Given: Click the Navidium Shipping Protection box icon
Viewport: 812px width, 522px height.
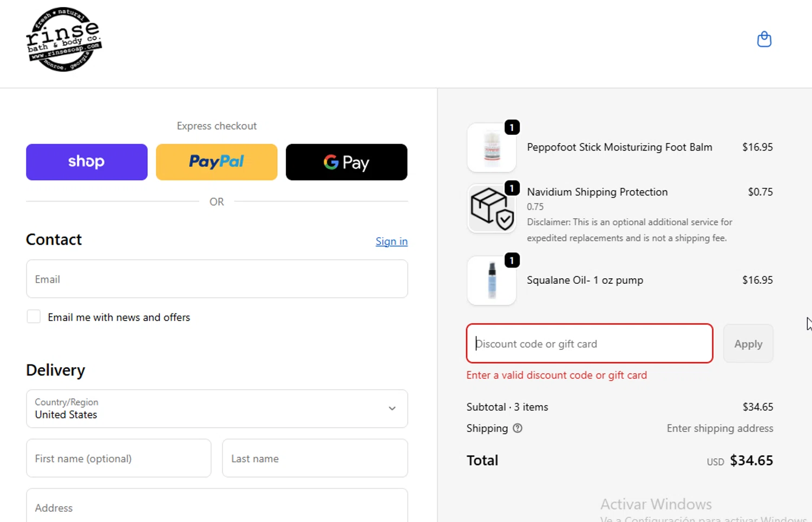Looking at the screenshot, I should pos(492,208).
